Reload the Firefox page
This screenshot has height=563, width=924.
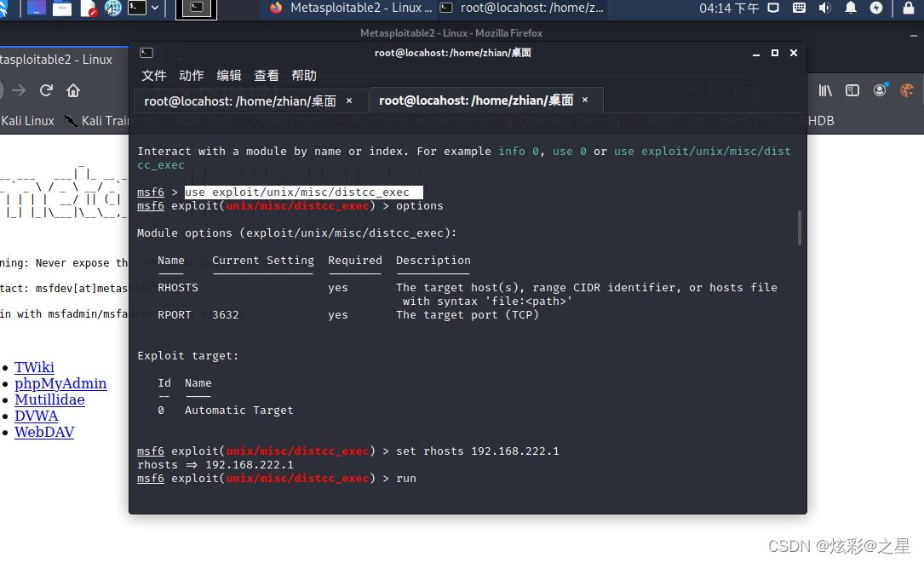click(x=46, y=90)
